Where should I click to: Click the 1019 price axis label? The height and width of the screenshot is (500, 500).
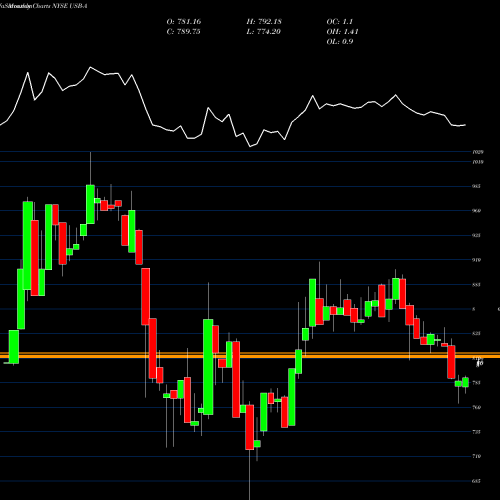478,162
